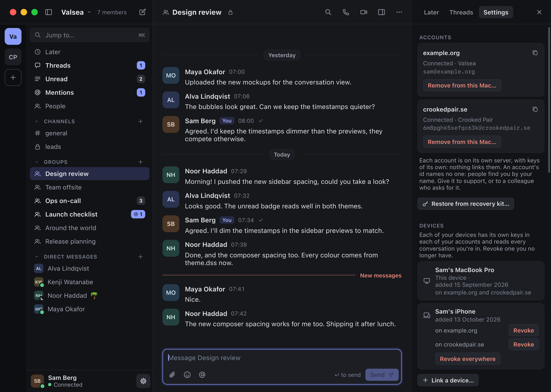Toggle the sidebar with the panel icon
The width and height of the screenshot is (551, 392).
point(49,12)
